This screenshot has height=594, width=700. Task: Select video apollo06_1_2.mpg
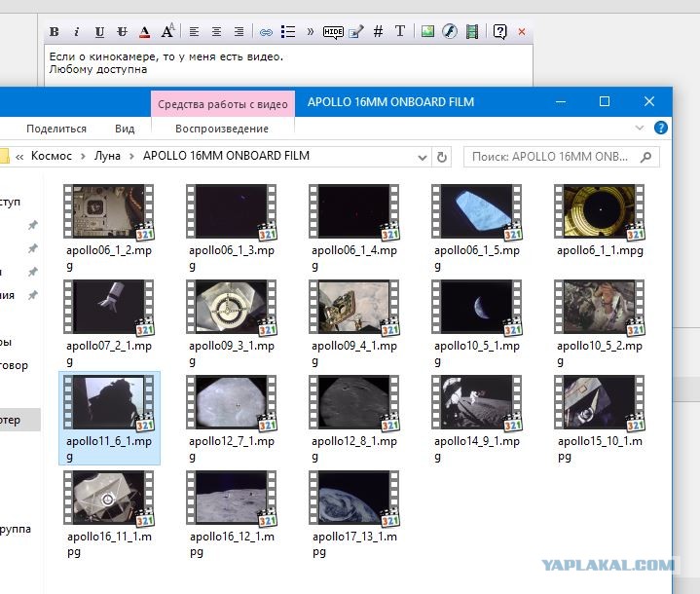pos(109,227)
